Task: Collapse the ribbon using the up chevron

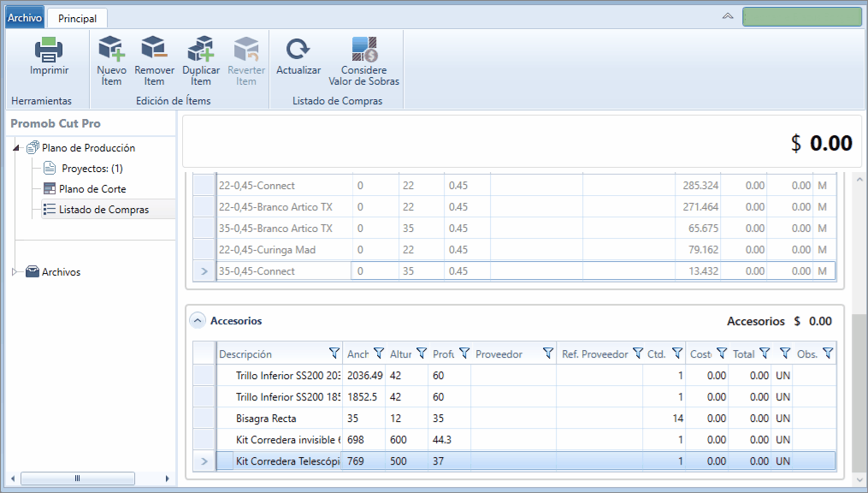Action: coord(728,16)
